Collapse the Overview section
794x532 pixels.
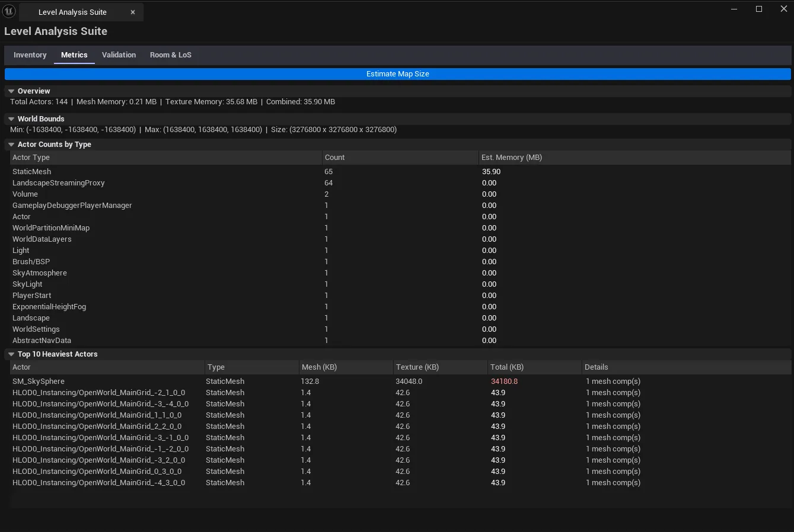[11, 91]
